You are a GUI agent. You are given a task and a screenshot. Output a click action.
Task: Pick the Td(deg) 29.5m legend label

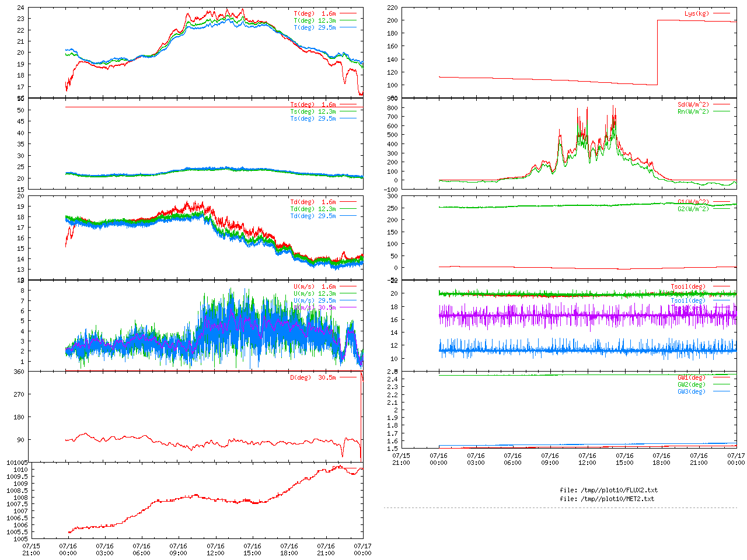(x=313, y=216)
